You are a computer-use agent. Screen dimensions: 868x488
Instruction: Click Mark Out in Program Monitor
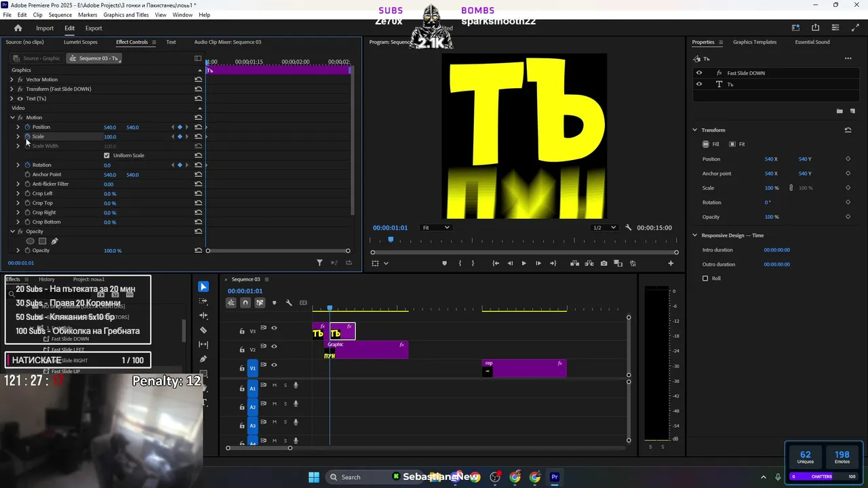(x=473, y=263)
